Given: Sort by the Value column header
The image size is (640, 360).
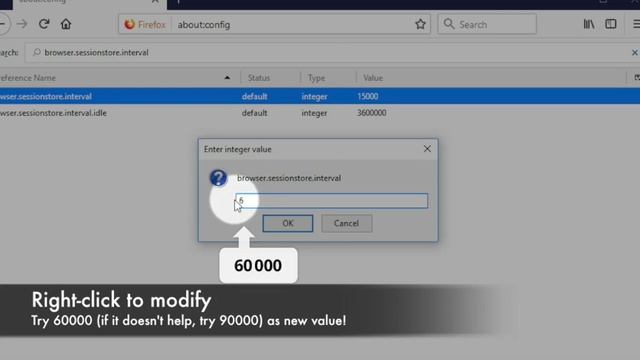Looking at the screenshot, I should (x=491, y=78).
